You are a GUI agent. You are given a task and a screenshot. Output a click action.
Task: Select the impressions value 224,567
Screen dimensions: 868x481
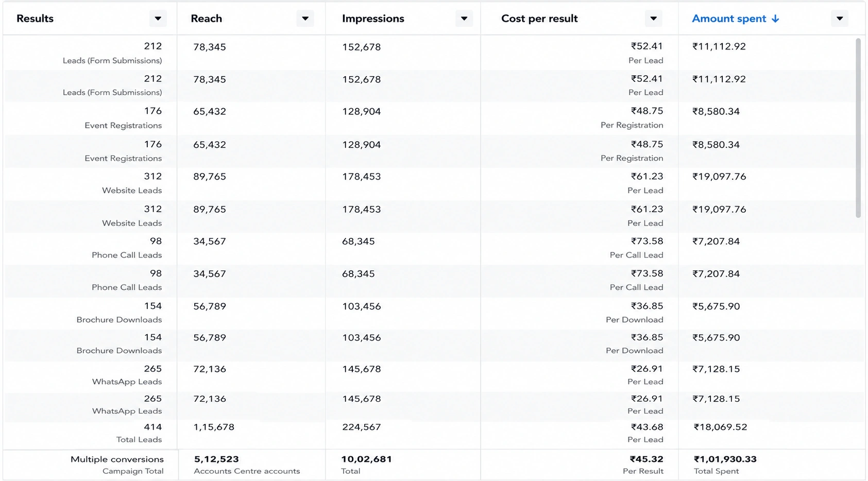click(x=362, y=427)
